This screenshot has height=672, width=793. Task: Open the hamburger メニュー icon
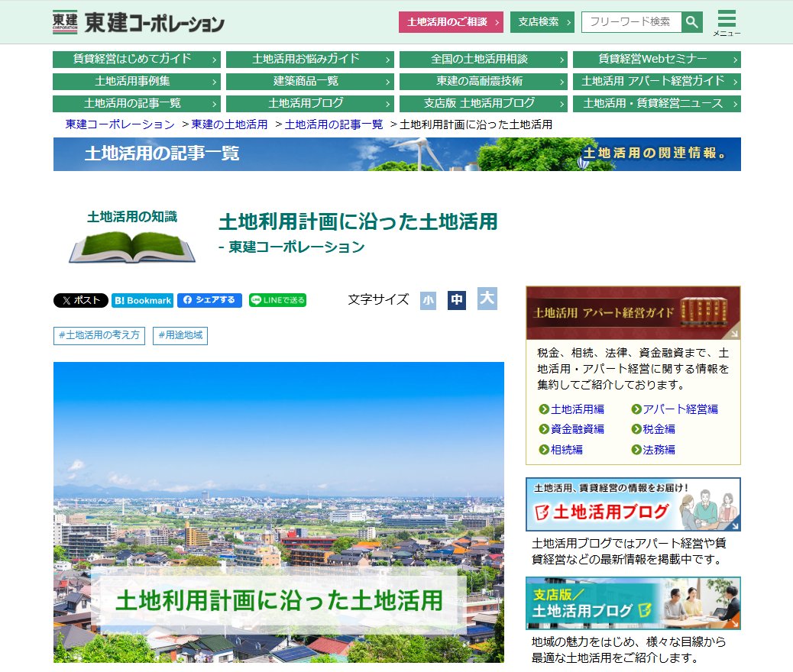727,23
